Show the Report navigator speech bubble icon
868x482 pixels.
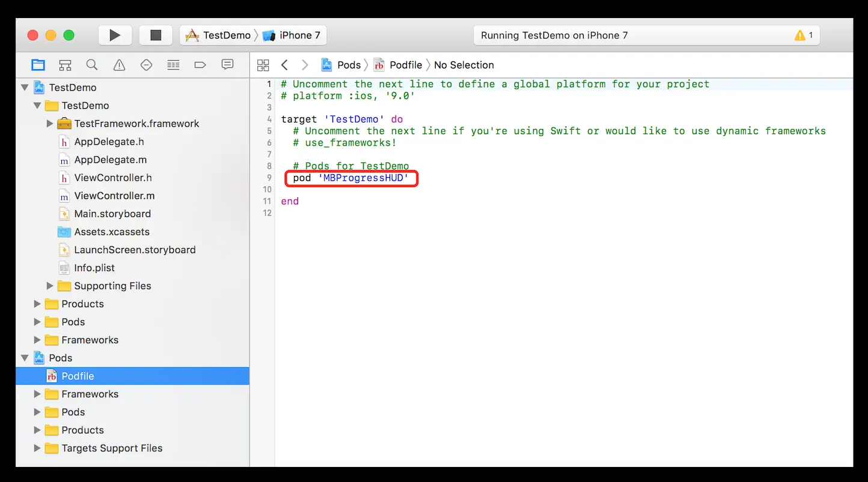[x=227, y=65]
